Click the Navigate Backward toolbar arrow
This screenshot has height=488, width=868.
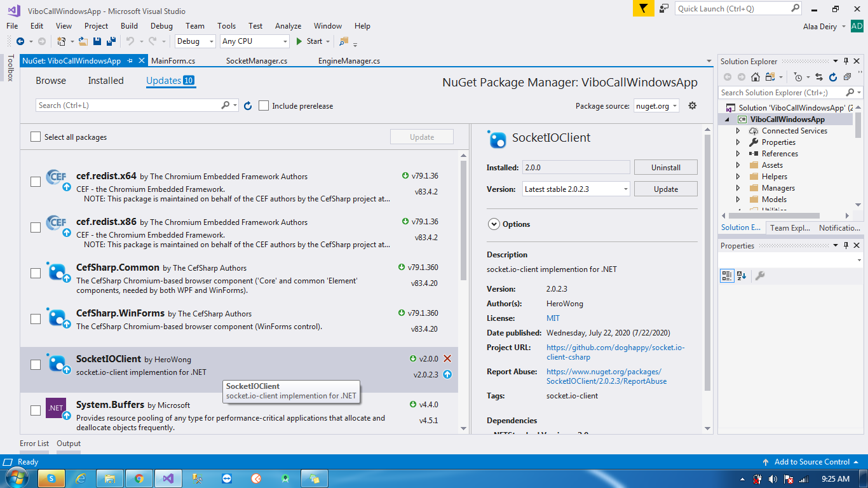click(x=20, y=41)
